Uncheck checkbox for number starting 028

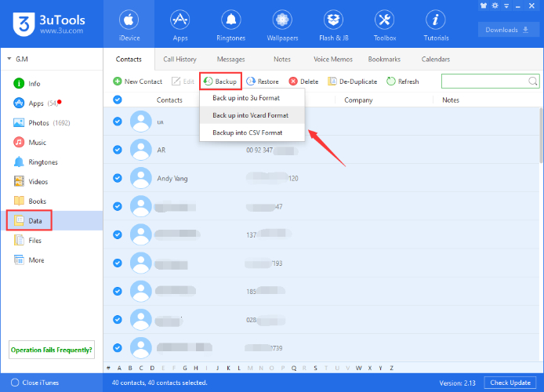[118, 320]
